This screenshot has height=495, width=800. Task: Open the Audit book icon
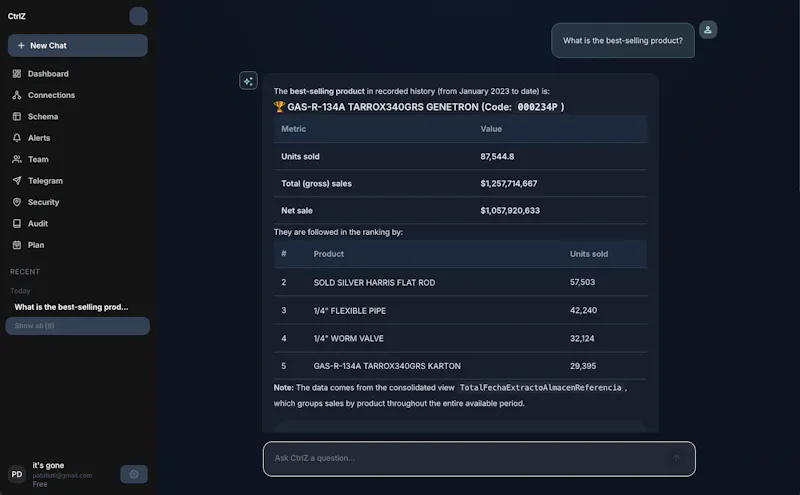[x=17, y=224]
